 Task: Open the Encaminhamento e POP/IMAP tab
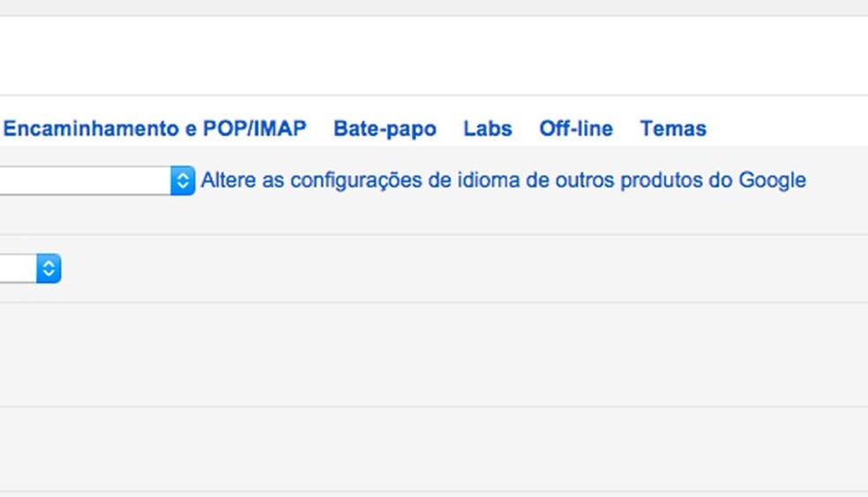pyautogui.click(x=154, y=129)
